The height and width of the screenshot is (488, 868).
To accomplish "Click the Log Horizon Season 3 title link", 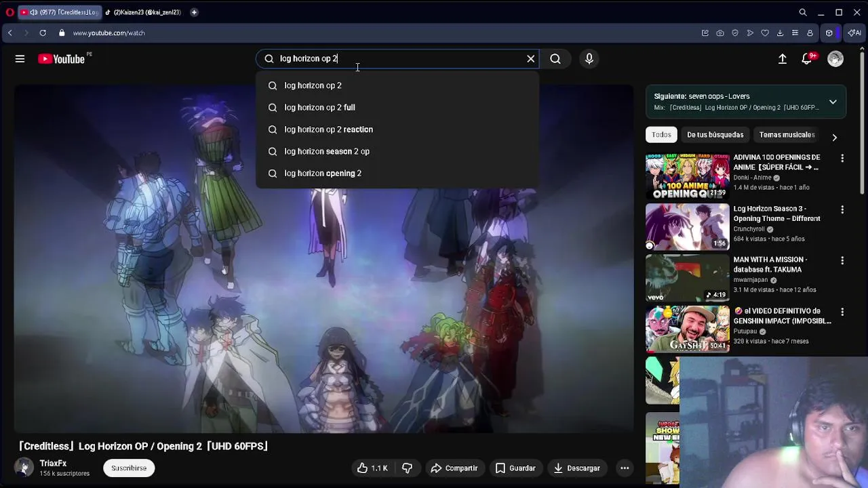I will click(x=776, y=213).
